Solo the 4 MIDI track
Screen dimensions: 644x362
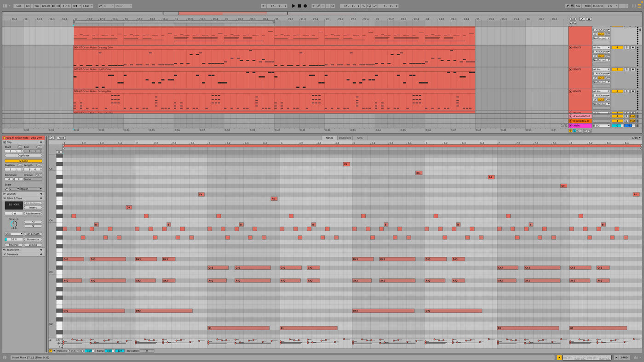pos(626,47)
